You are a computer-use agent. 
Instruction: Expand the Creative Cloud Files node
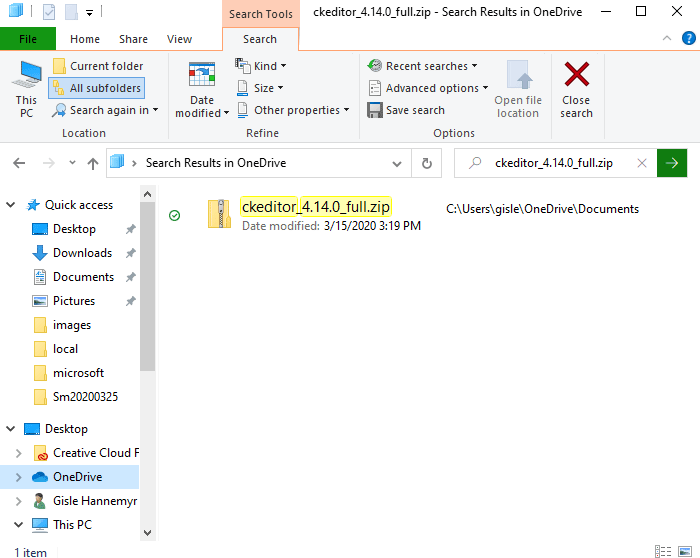(x=18, y=453)
